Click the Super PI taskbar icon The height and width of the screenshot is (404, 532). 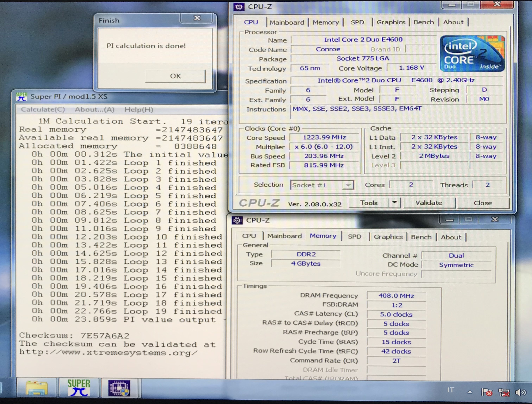tap(79, 388)
